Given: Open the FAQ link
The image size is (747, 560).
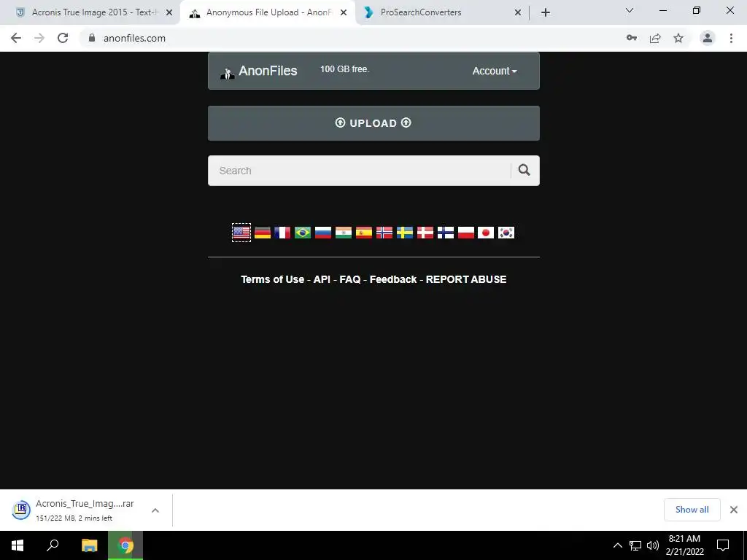Looking at the screenshot, I should (350, 279).
